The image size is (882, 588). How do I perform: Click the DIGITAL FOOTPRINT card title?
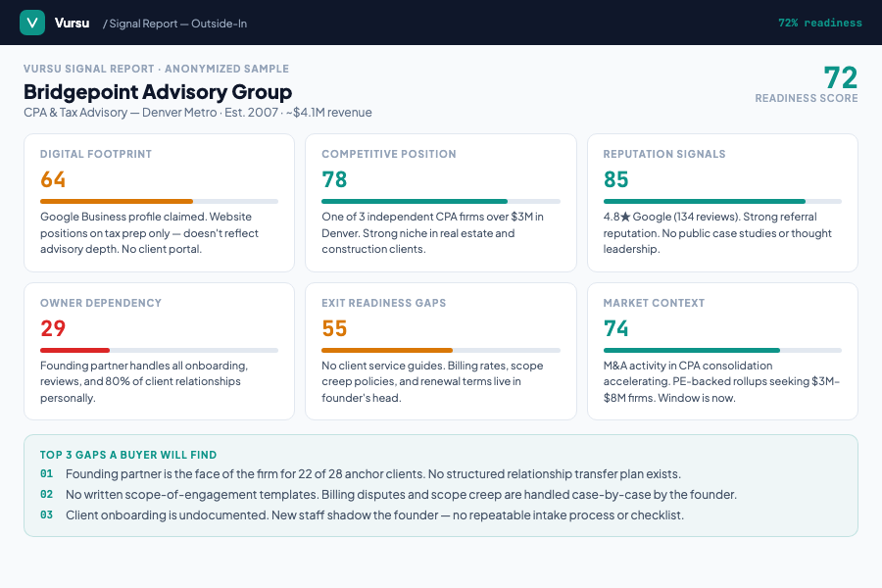[x=96, y=154]
